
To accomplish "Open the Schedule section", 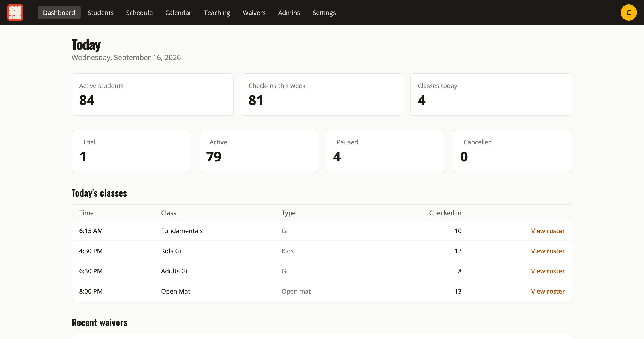I will [x=139, y=13].
